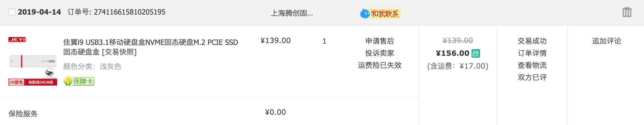644x125 pixels.
Task: View the 交易快照 transaction snapshot
Action: tap(119, 52)
